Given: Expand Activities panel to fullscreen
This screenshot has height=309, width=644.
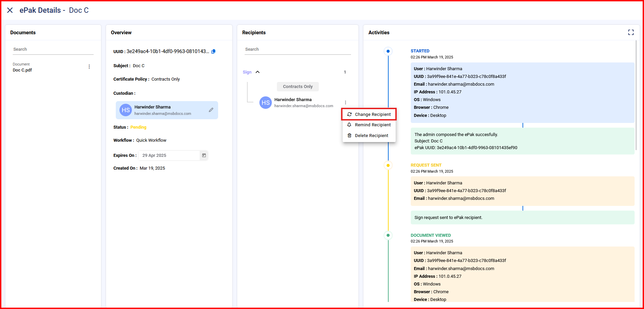Looking at the screenshot, I should 631,32.
